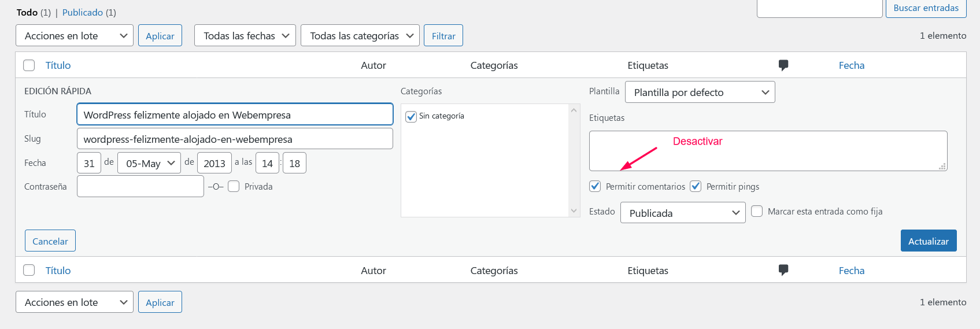The height and width of the screenshot is (329, 980).
Task: Uncheck Sin categoría category
Action: (x=411, y=116)
